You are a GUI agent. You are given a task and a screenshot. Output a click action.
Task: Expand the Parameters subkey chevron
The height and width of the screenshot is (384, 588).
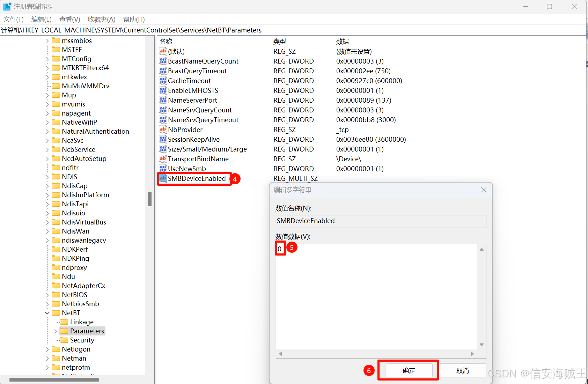tap(56, 331)
